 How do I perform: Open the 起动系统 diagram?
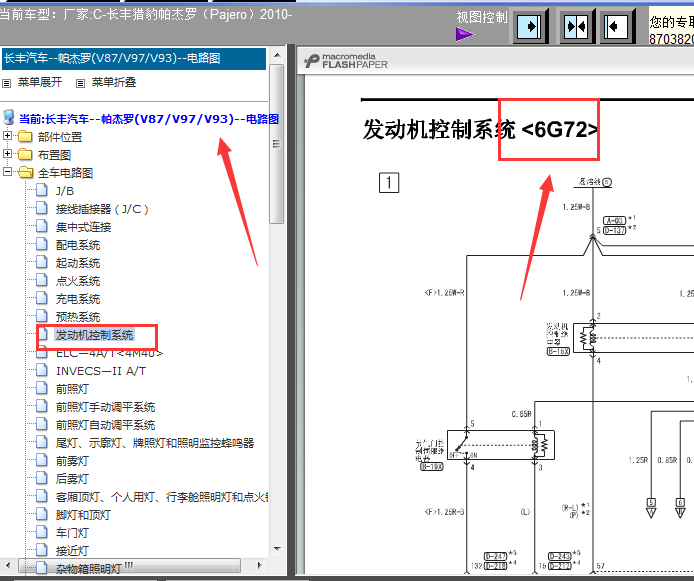click(x=78, y=263)
